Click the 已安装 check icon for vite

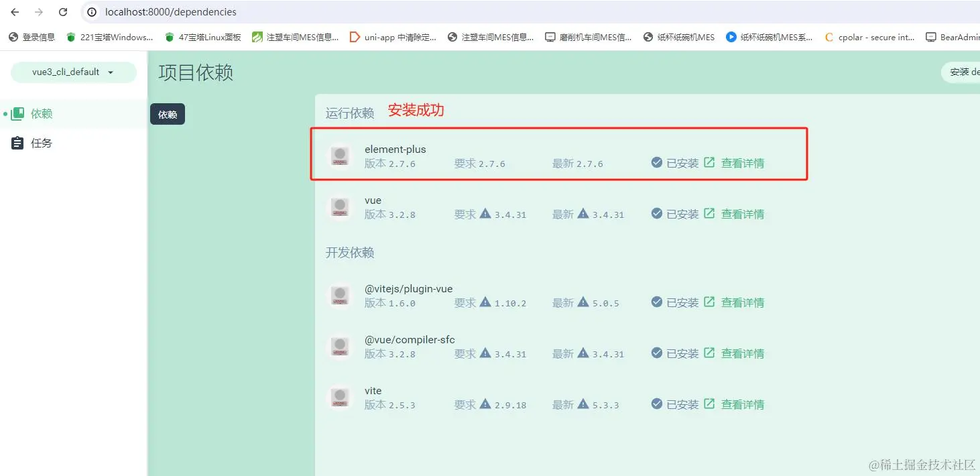657,404
